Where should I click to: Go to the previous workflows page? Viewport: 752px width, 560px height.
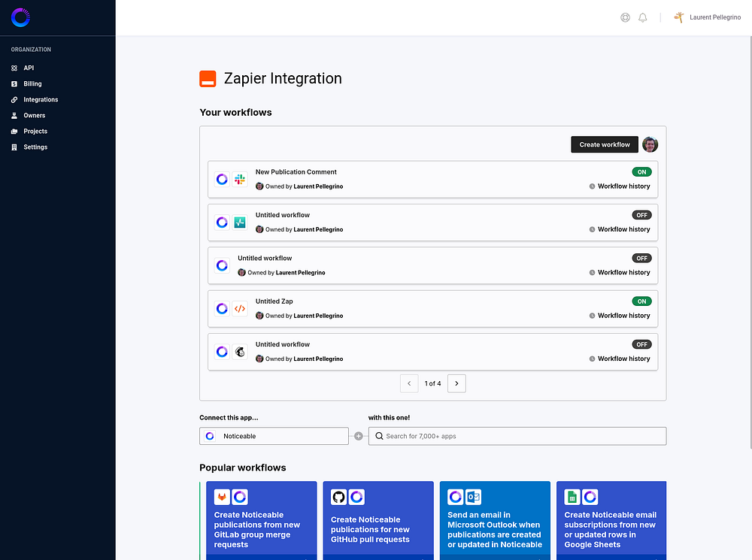tap(409, 383)
